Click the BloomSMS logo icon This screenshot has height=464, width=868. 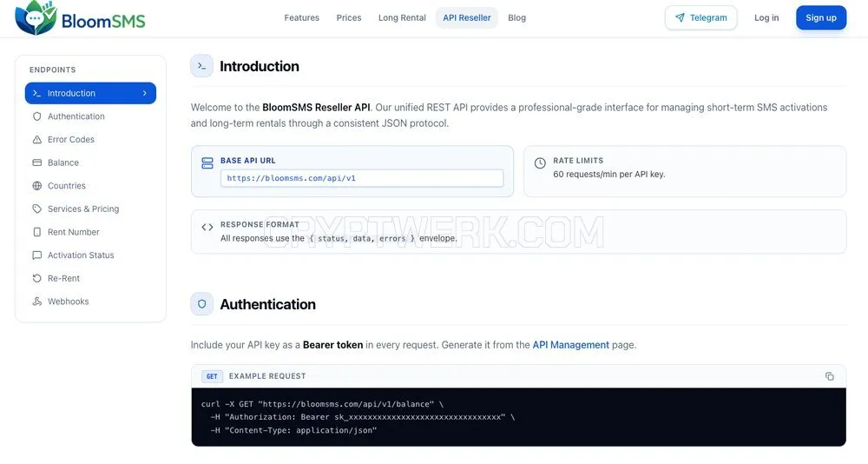tap(36, 17)
